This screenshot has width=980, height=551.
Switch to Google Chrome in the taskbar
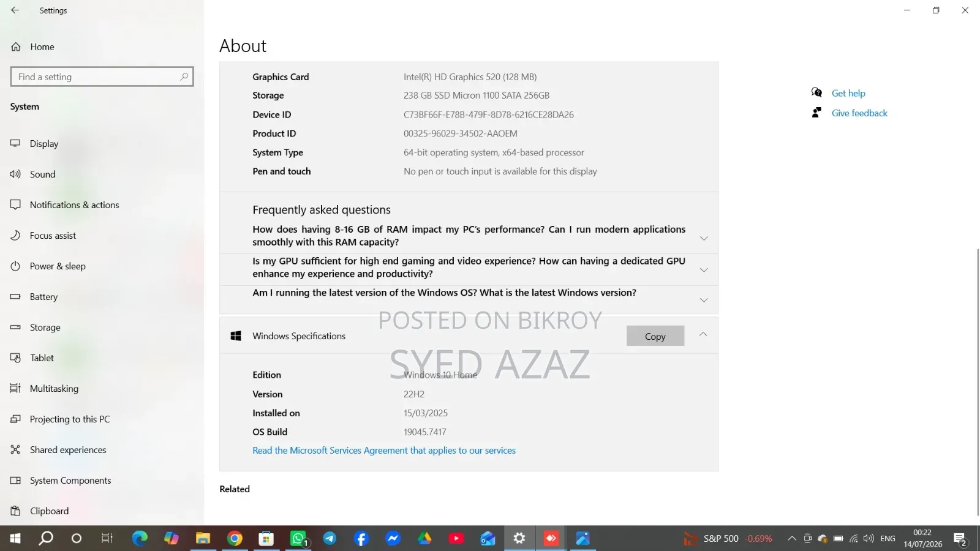tap(235, 539)
